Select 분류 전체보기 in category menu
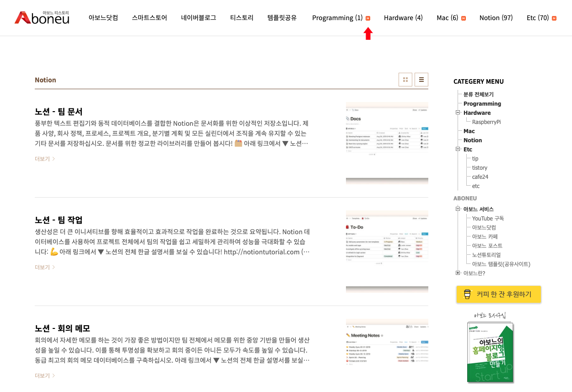 pos(479,95)
